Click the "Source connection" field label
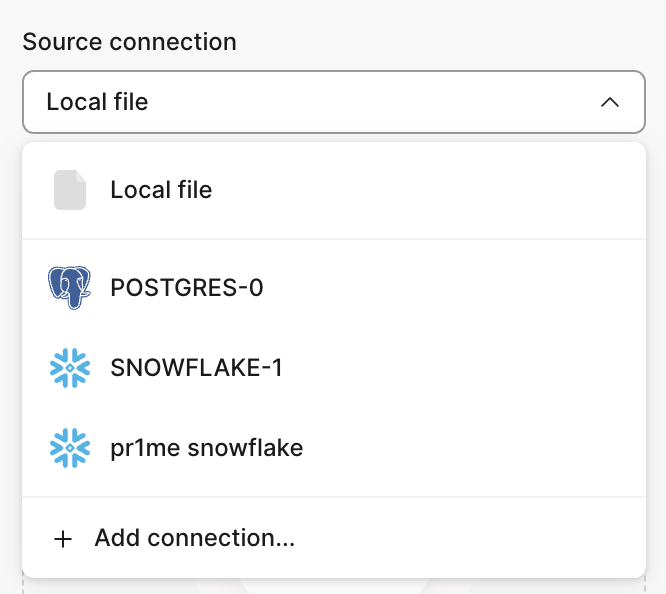The image size is (666, 594). pos(129,42)
